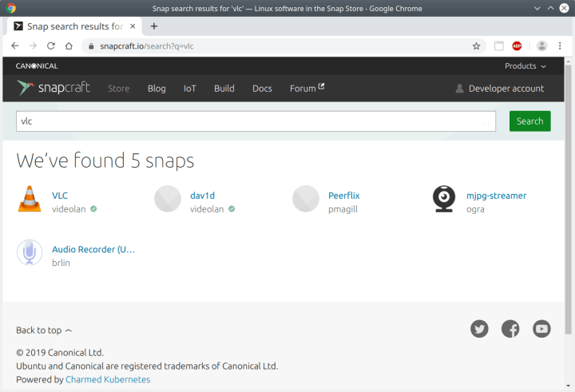Open the Docs nav item
This screenshot has width=575, height=392.
pos(262,89)
